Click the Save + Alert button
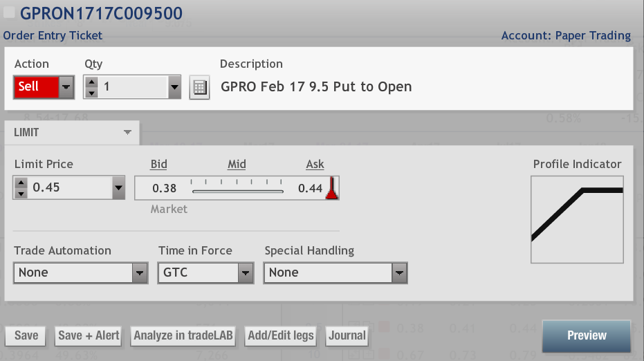 (89, 336)
